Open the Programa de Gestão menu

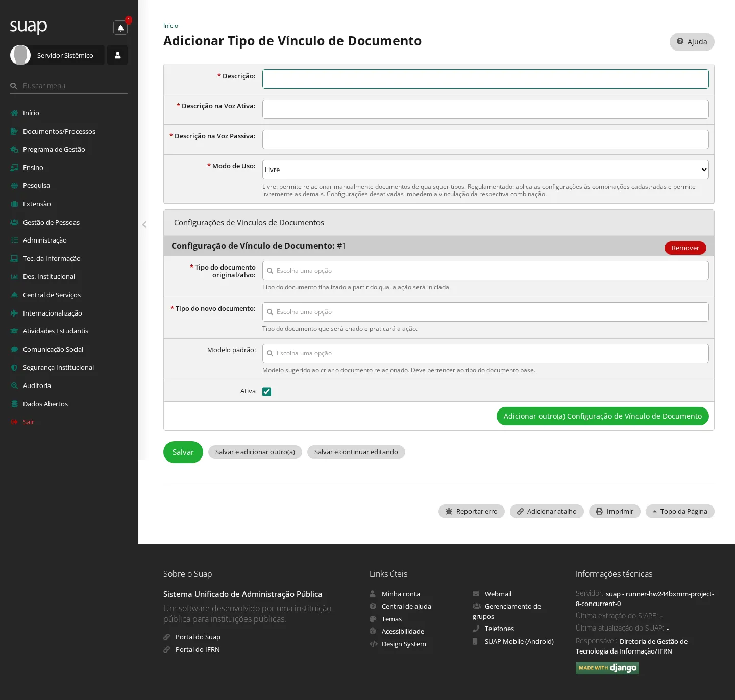[69, 149]
